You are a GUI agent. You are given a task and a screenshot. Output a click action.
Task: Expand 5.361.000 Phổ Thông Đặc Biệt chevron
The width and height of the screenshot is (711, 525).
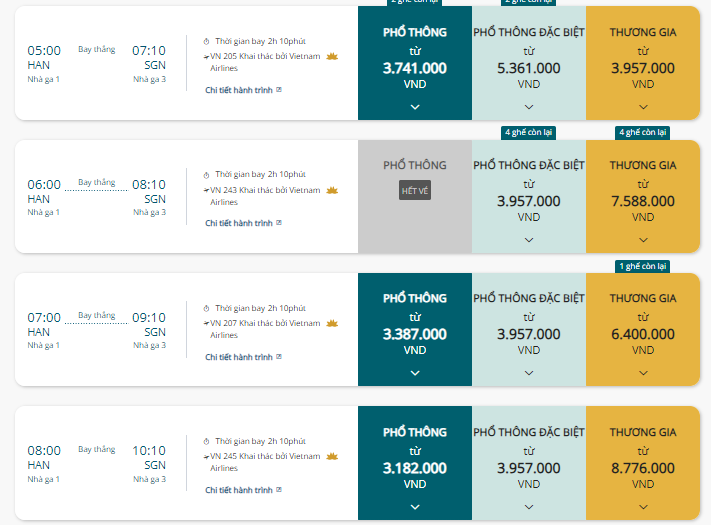click(x=529, y=106)
